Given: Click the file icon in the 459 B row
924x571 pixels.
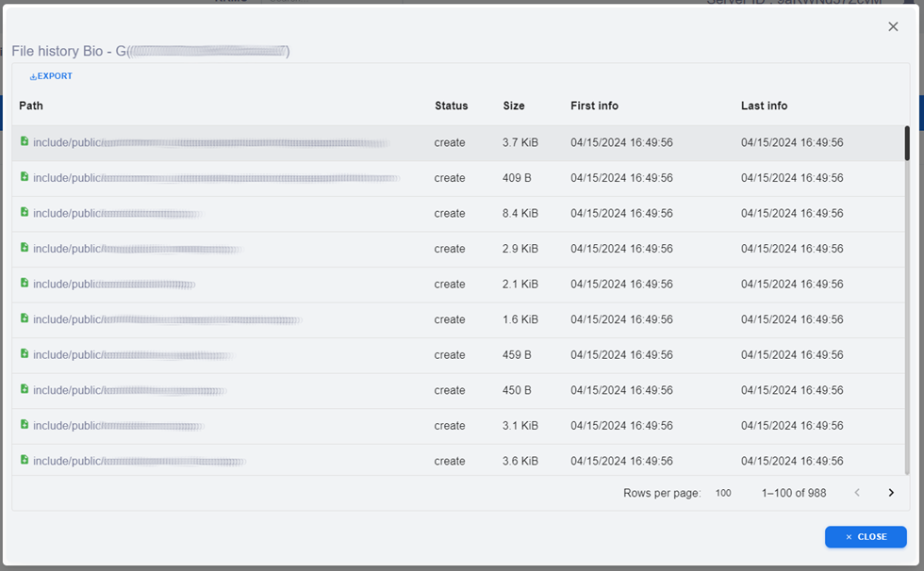Looking at the screenshot, I should pos(25,353).
